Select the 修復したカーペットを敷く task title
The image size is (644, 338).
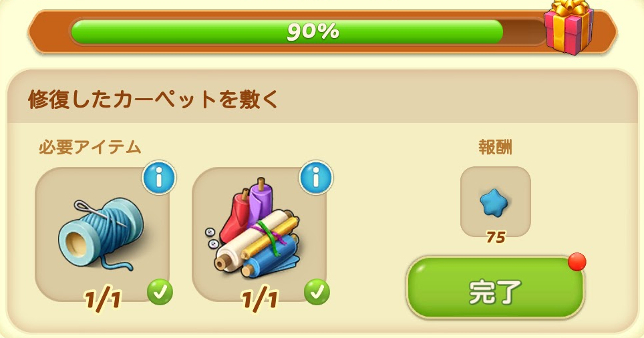(x=153, y=100)
